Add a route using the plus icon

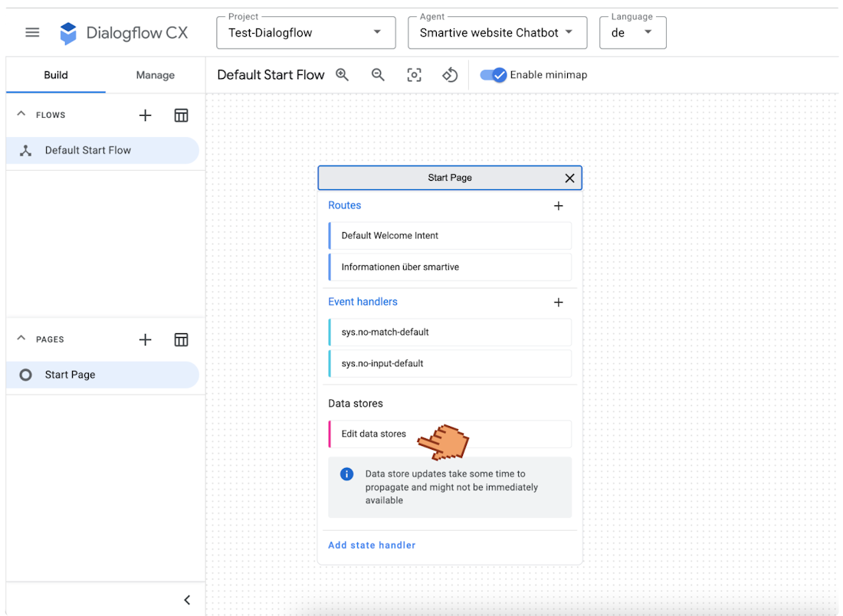click(x=559, y=206)
